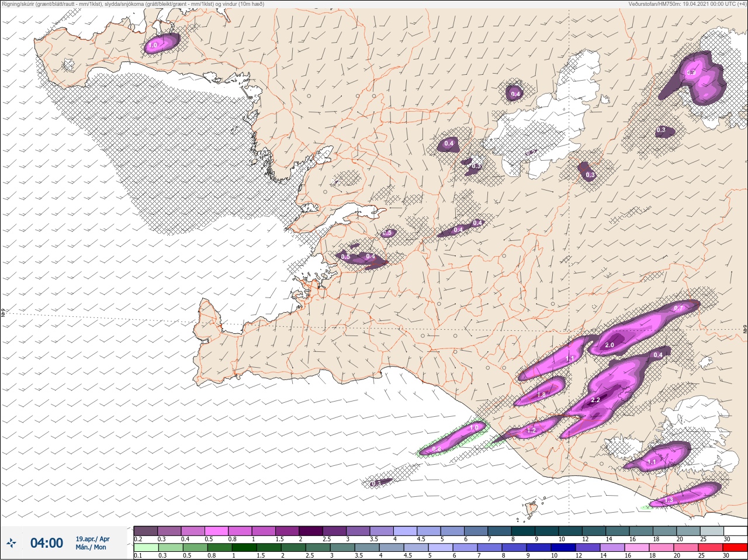The width and height of the screenshot is (748, 560).
Task: Click the 1.3 precipitation value label
Action: pyautogui.click(x=669, y=500)
